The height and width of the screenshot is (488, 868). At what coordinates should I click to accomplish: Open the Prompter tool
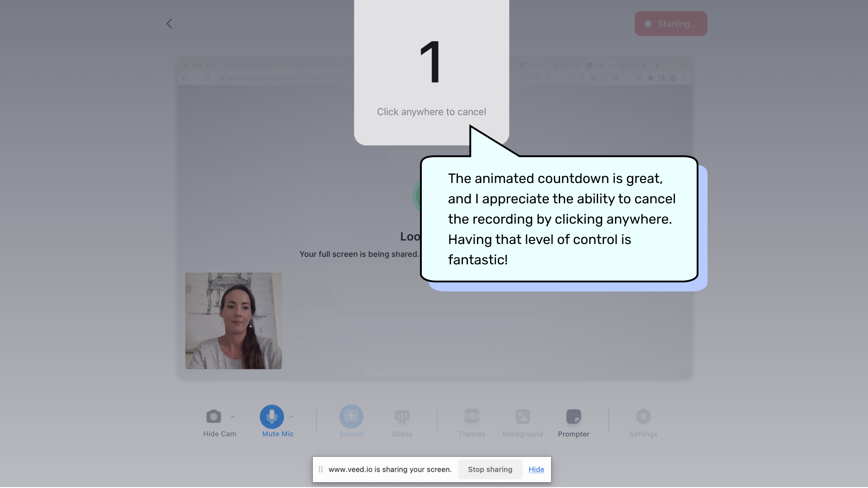[x=573, y=416]
